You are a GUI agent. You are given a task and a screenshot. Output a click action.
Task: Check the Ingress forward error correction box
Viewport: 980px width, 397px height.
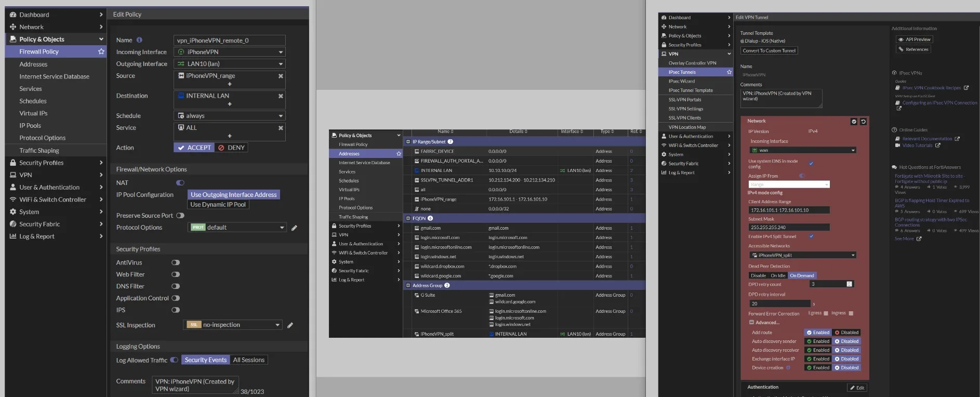click(851, 313)
